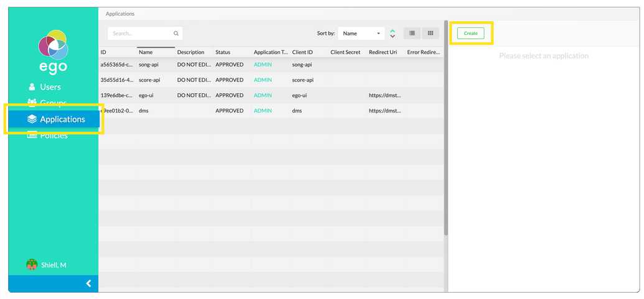Image resolution: width=644 pixels, height=299 pixels.
Task: Click the Create button
Action: click(470, 34)
